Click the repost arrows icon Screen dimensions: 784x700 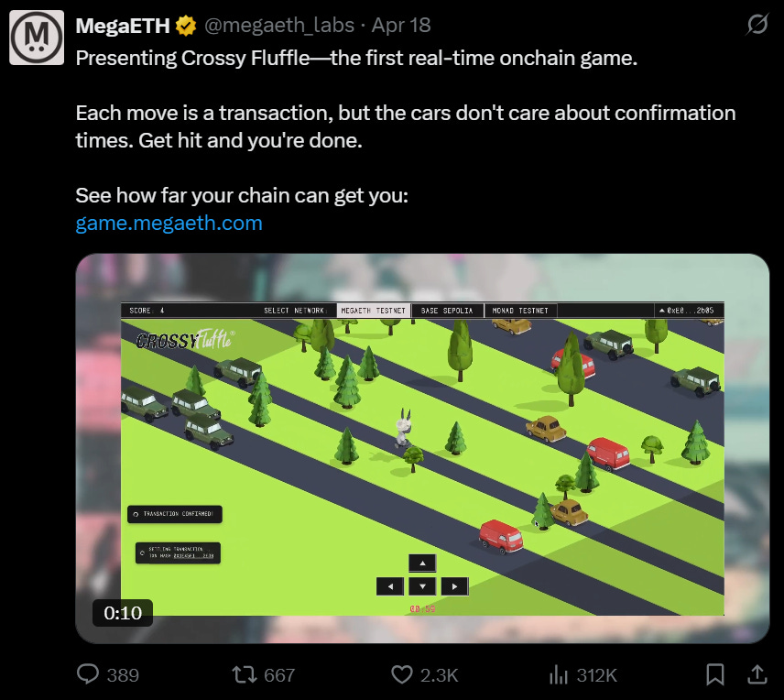tap(245, 674)
